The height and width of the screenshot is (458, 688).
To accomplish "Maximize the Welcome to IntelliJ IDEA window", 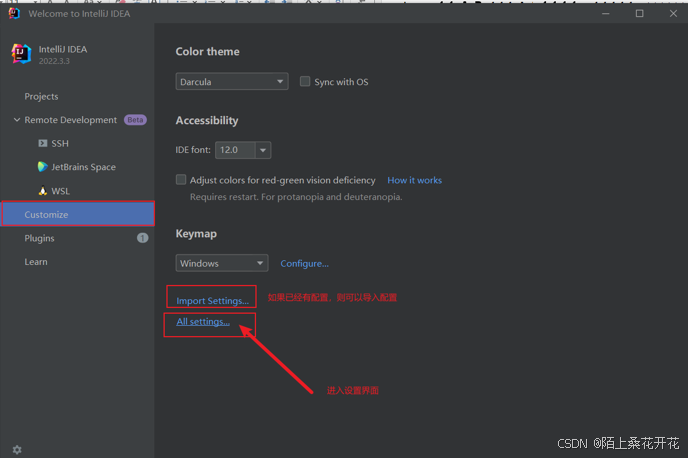I will point(639,14).
